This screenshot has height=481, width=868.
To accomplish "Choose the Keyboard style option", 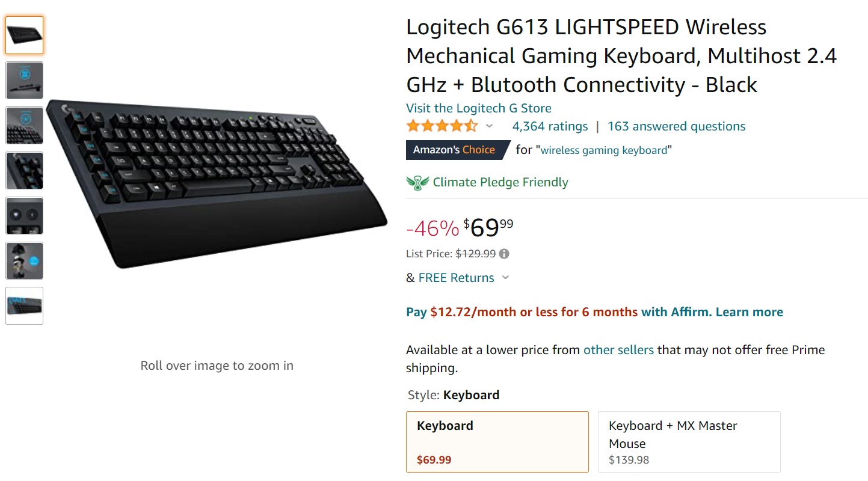I will pyautogui.click(x=497, y=442).
